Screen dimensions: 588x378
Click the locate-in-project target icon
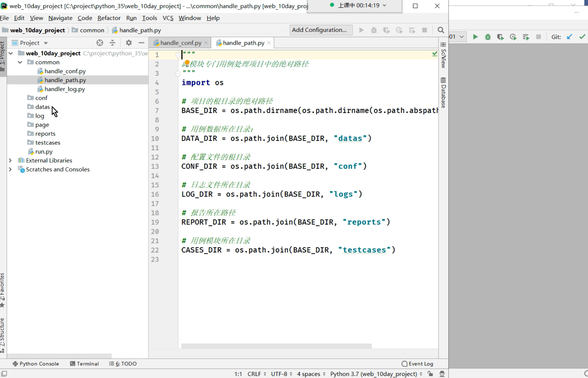tap(100, 43)
